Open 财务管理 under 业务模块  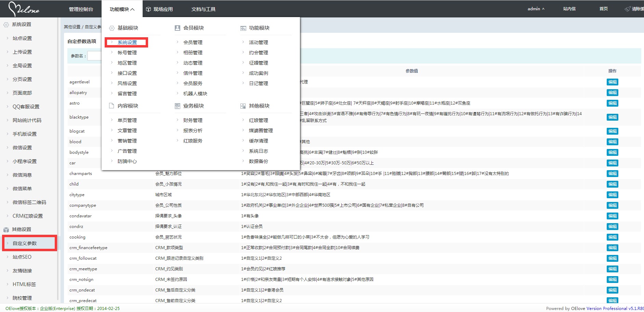[193, 120]
